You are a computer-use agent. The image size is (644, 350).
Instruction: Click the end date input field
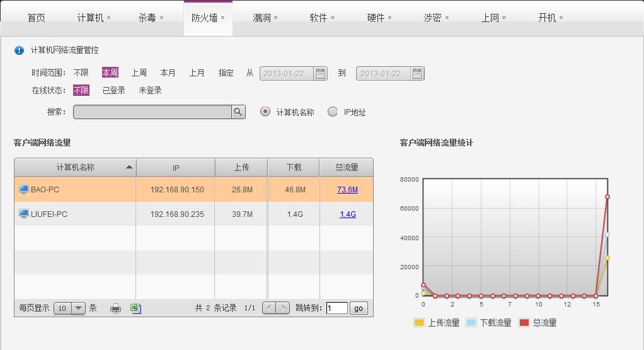(384, 74)
